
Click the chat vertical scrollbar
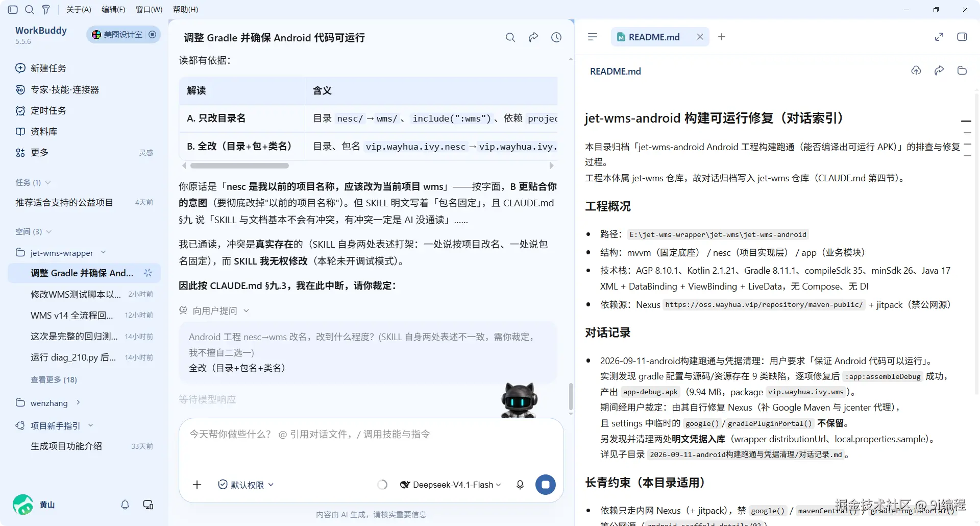(x=571, y=396)
